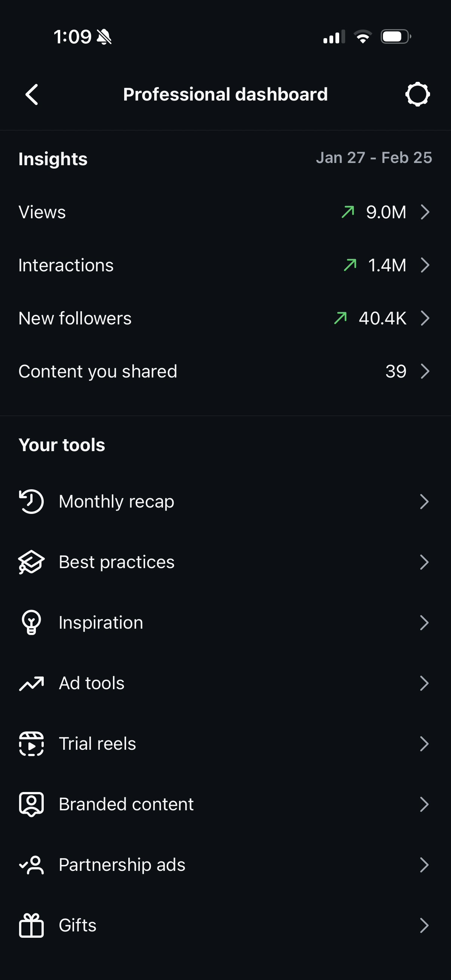Open dashboard settings gear icon

(x=417, y=94)
